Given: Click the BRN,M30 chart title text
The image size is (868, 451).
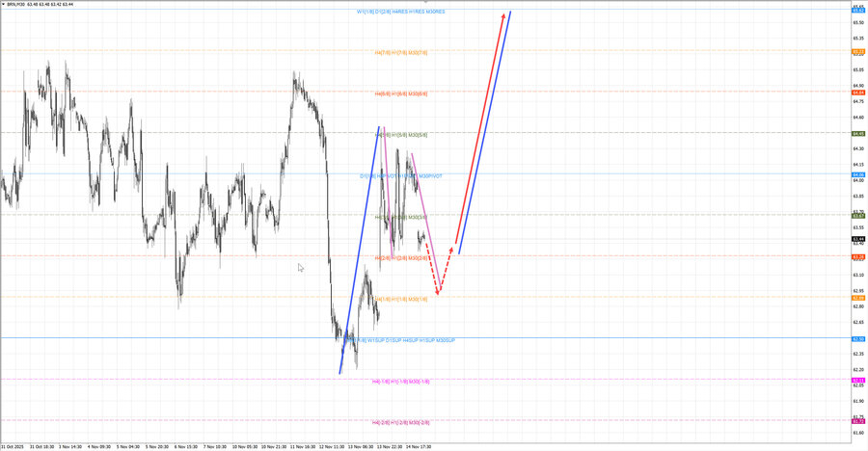Looking at the screenshot, I should point(40,4).
